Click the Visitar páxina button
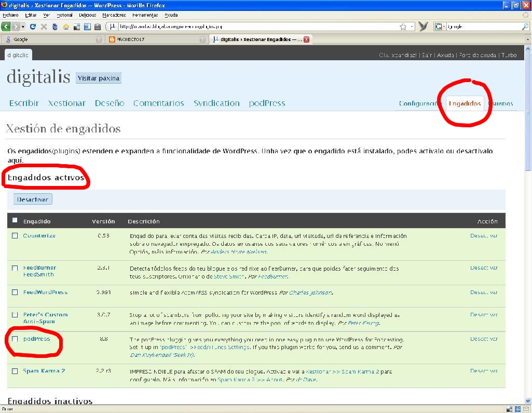This screenshot has height=413, width=532. (x=99, y=78)
